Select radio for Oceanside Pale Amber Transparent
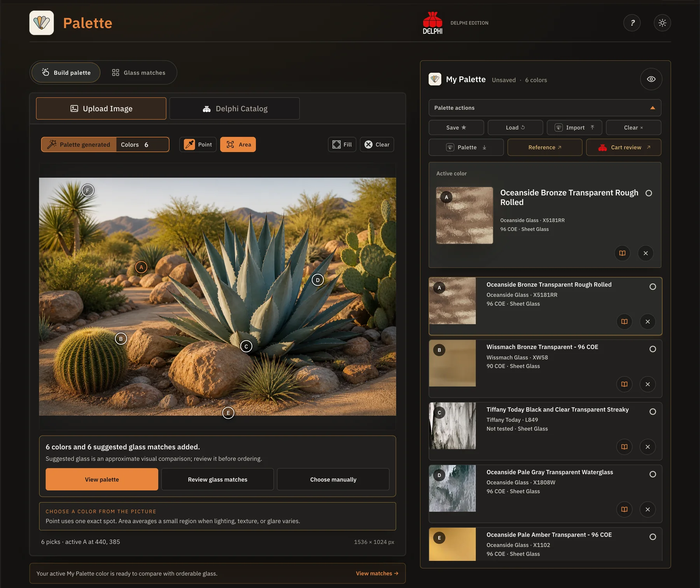This screenshot has height=588, width=700. coord(653,537)
